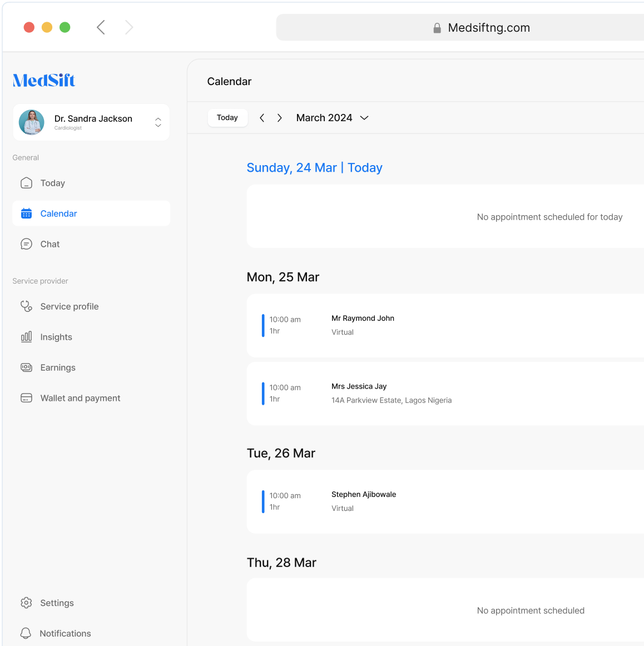
Task: Click the Wallet and payment card icon
Action: coord(26,397)
